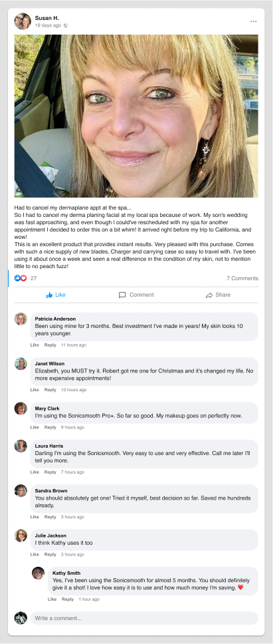This screenshot has width=273, height=644.
Task: Reply to Mary Clark's comment
Action: coord(50,427)
